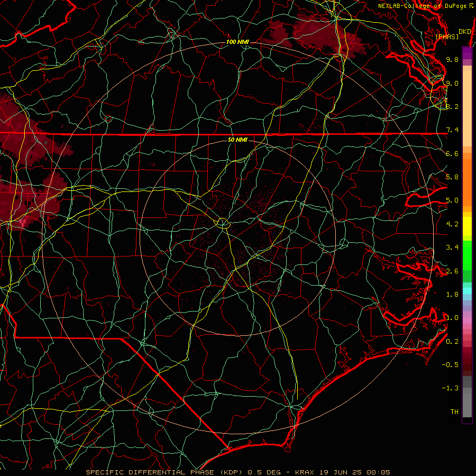476x476 pixels.
Task: Select the 8.2 value on the color scale
Action: [x=452, y=106]
